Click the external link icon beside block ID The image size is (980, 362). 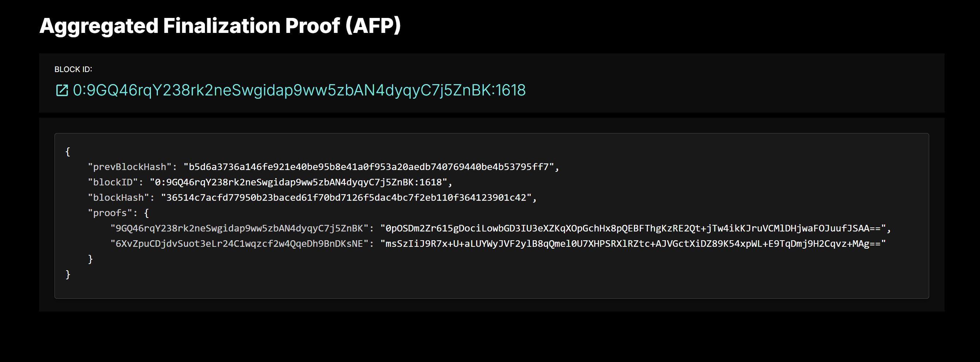click(62, 91)
